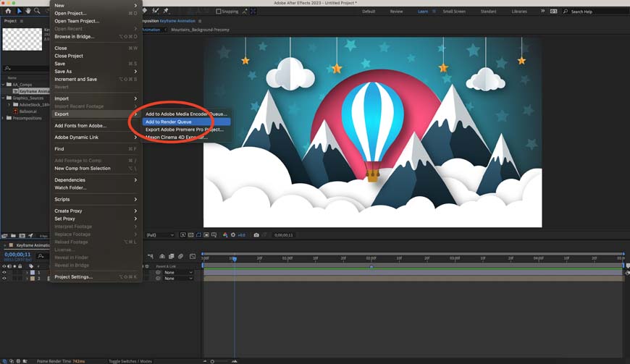Click the color channels RGB icon
The image size is (630, 364).
[225, 234]
